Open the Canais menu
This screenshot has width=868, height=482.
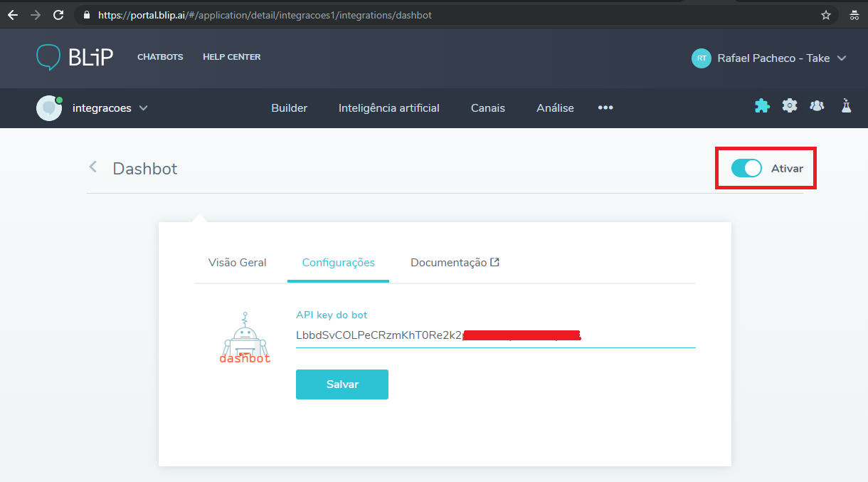coord(488,108)
